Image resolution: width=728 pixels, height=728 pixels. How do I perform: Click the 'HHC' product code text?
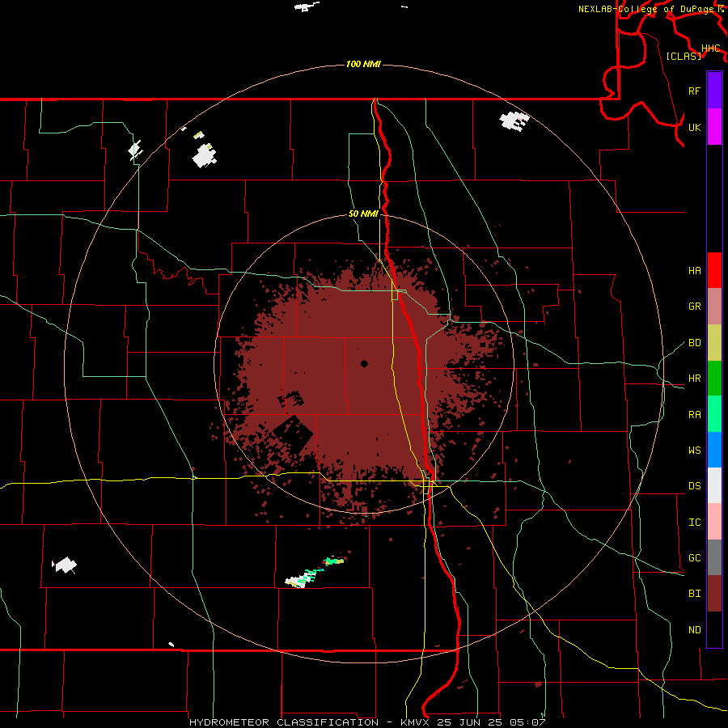(711, 49)
